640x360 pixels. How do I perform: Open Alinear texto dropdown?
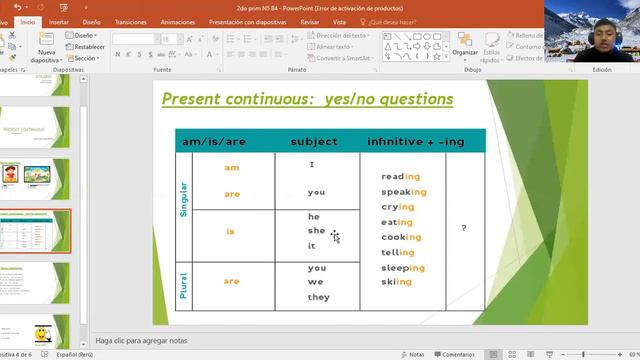pos(330,47)
